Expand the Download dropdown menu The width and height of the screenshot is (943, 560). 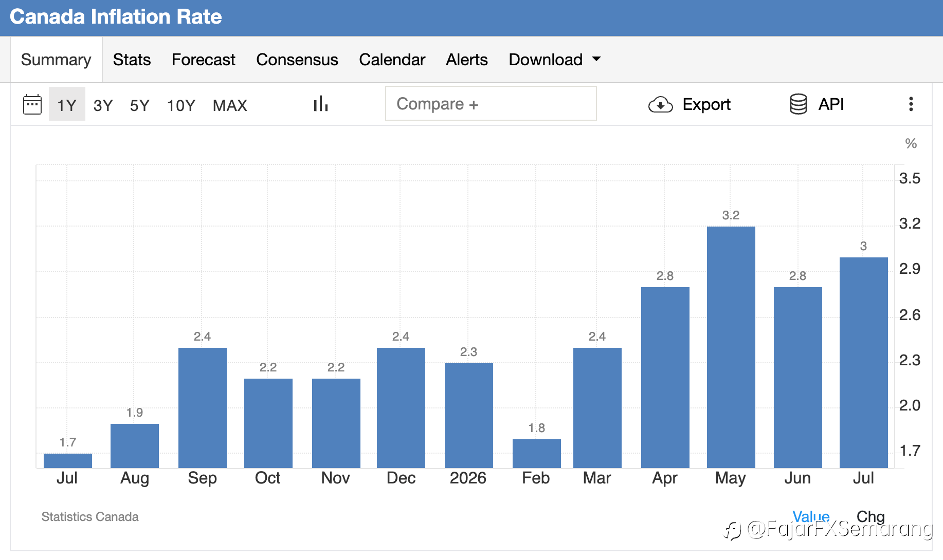coord(554,60)
